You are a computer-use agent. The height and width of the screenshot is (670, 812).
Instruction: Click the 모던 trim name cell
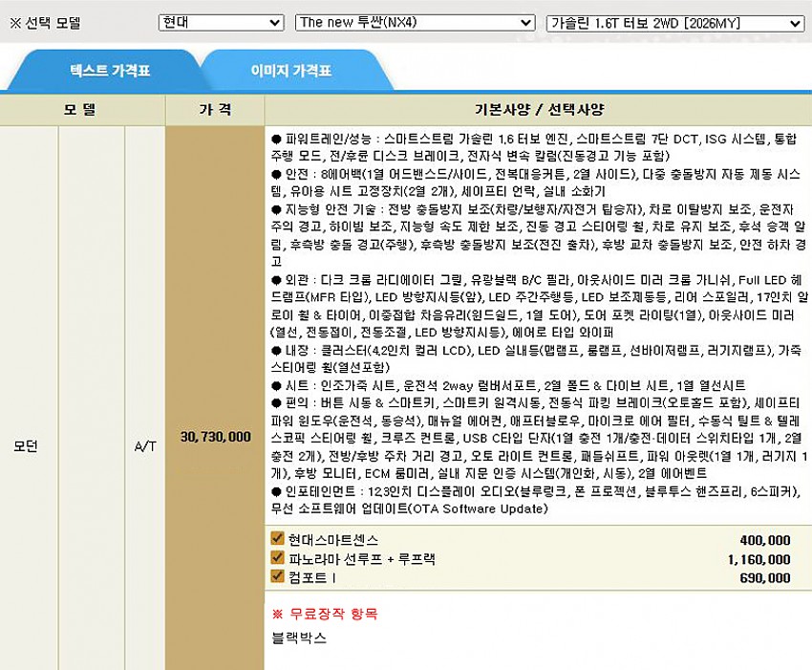pyautogui.click(x=27, y=446)
